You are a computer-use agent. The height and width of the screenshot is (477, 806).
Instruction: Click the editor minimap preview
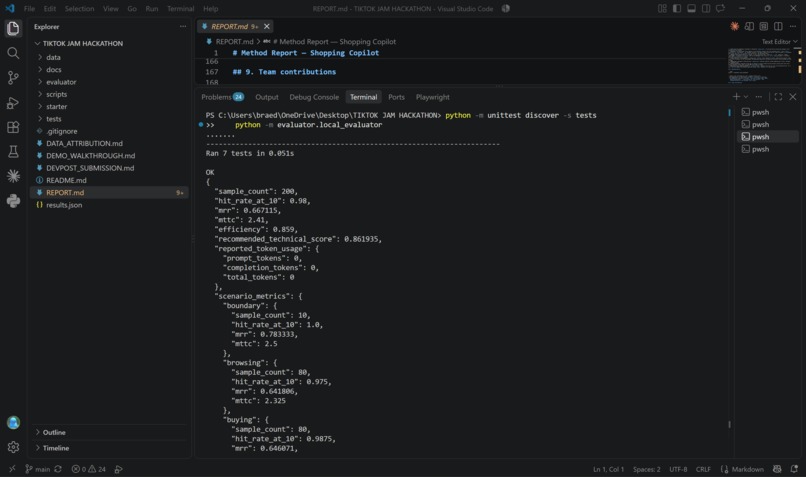pyautogui.click(x=760, y=65)
